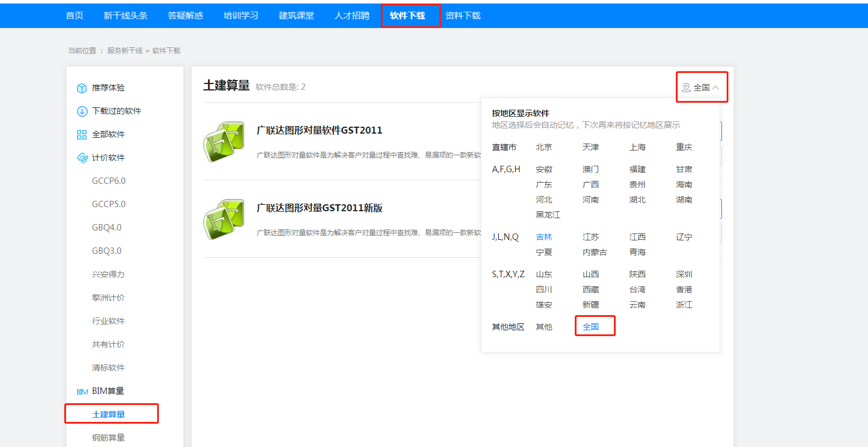The width and height of the screenshot is (868, 447).
Task: Choose 重庆 in the region list
Action: coord(684,147)
